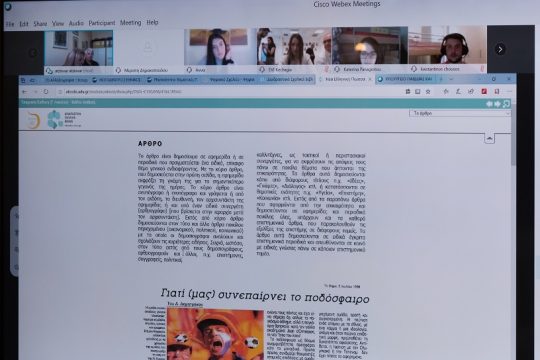540x360 pixels.
Task: Switch to the rightmost browser tab
Action: pyautogui.click(x=405, y=79)
